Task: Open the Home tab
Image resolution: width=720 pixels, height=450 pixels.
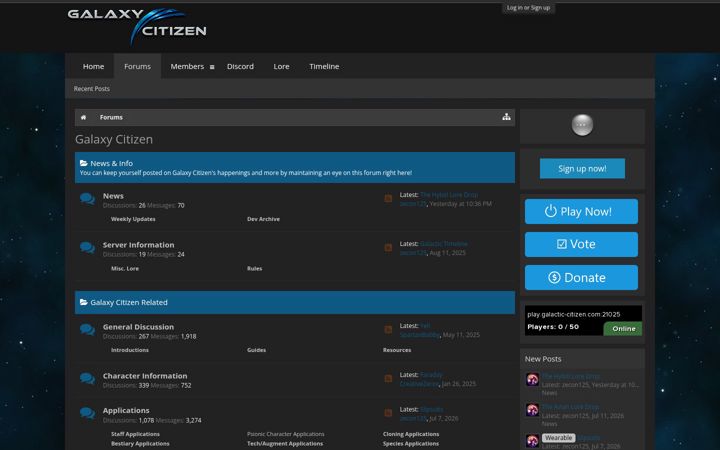Action: click(x=93, y=66)
